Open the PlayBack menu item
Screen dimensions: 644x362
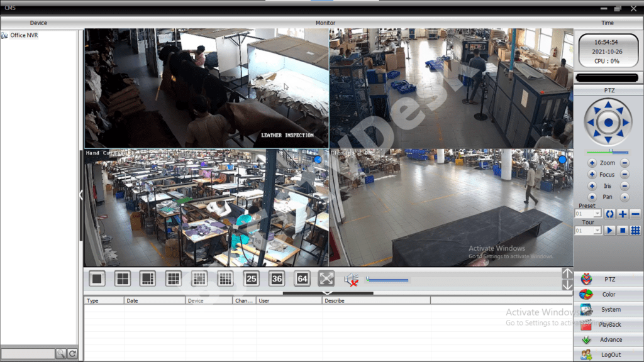pos(608,325)
